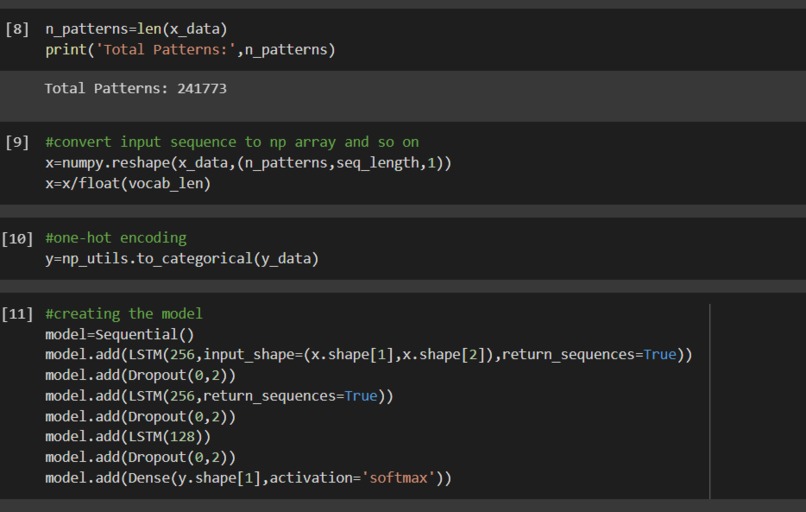
Task: Click the line model.add(LSTM(128))
Action: (128, 437)
